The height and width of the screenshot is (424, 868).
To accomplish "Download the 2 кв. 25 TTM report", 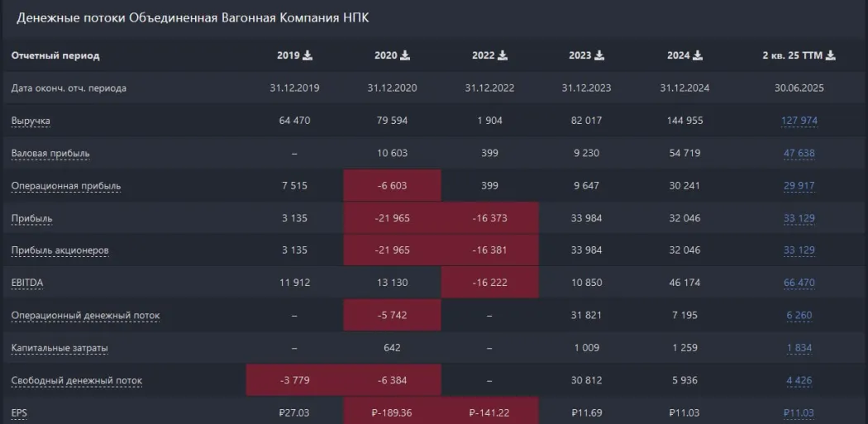I will [x=831, y=55].
